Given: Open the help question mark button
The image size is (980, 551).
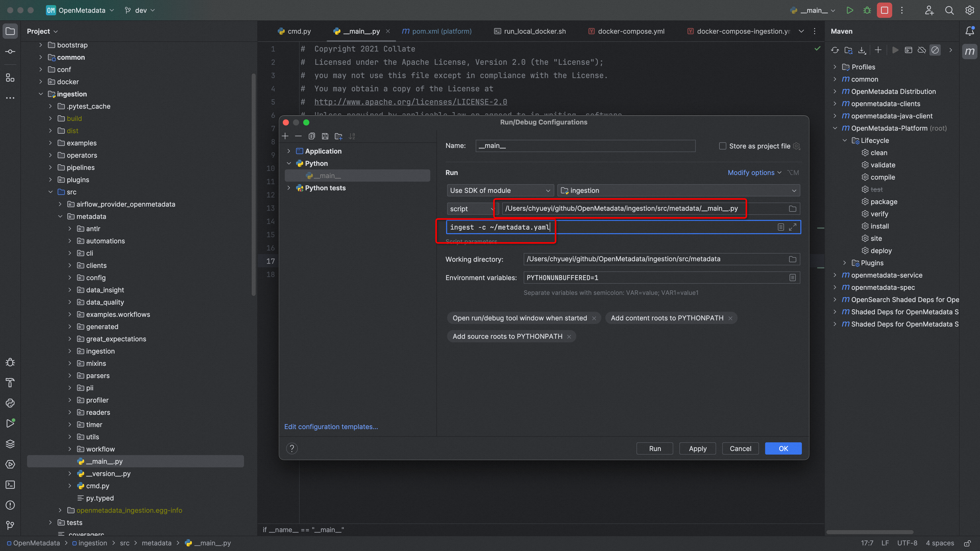Looking at the screenshot, I should [x=292, y=448].
